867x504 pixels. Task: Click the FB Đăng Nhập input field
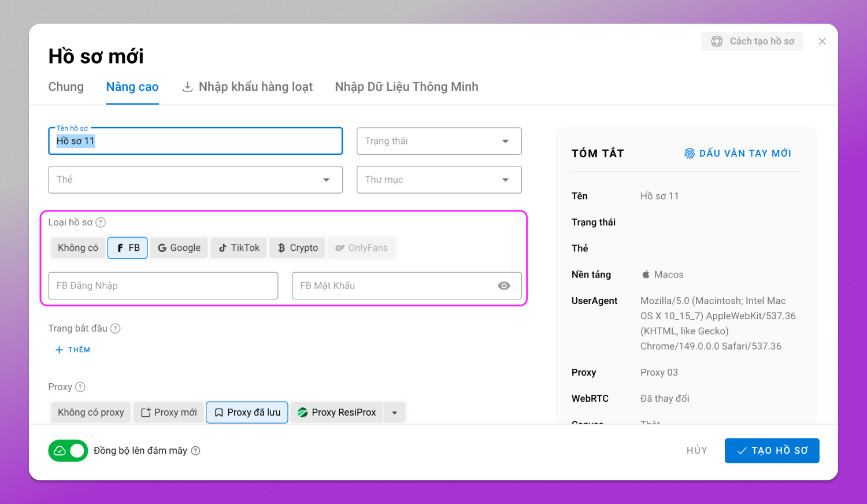(163, 286)
